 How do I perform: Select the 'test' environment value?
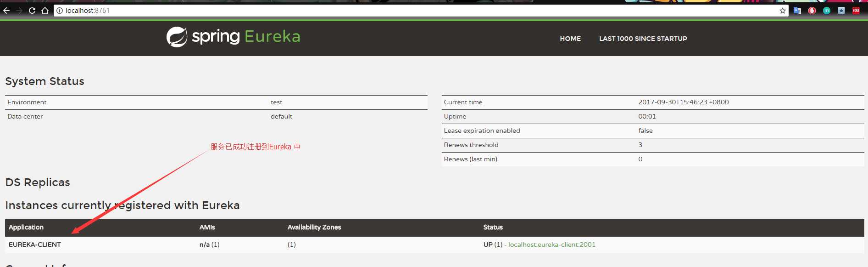coord(277,102)
